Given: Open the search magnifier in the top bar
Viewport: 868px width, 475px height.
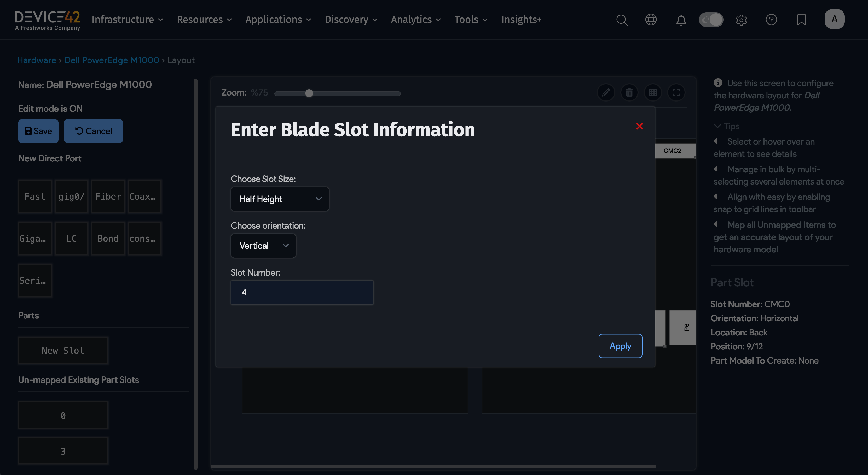Looking at the screenshot, I should 622,20.
